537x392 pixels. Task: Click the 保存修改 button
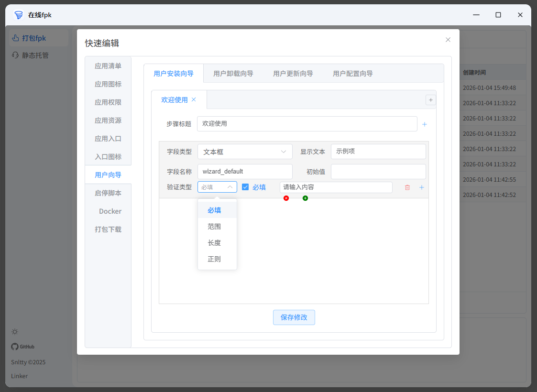coord(294,317)
